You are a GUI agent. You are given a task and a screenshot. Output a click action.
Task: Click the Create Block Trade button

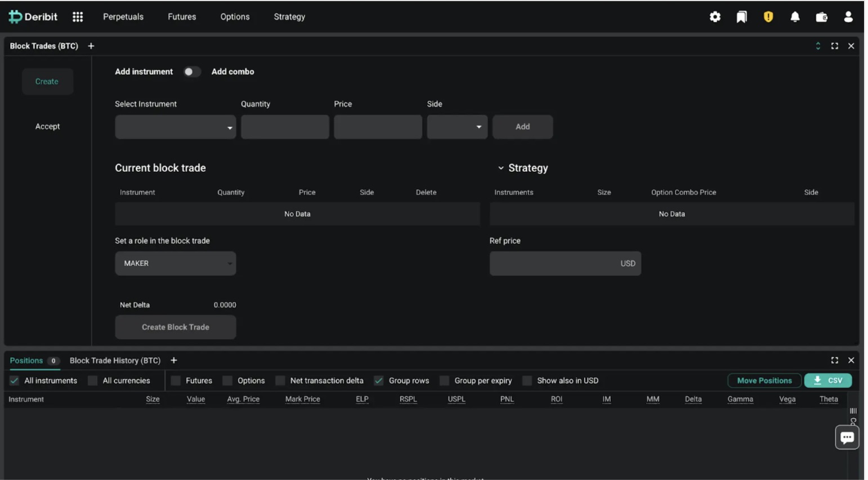click(x=175, y=327)
